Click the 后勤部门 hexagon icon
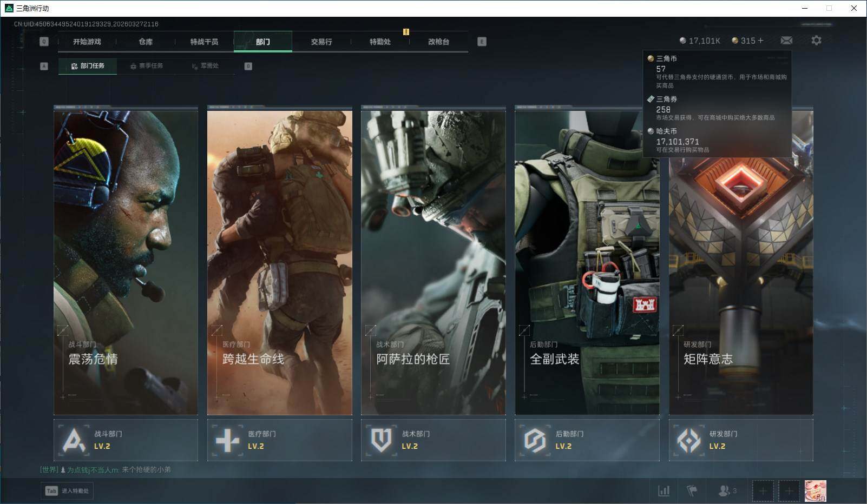This screenshot has height=504, width=867. (535, 440)
